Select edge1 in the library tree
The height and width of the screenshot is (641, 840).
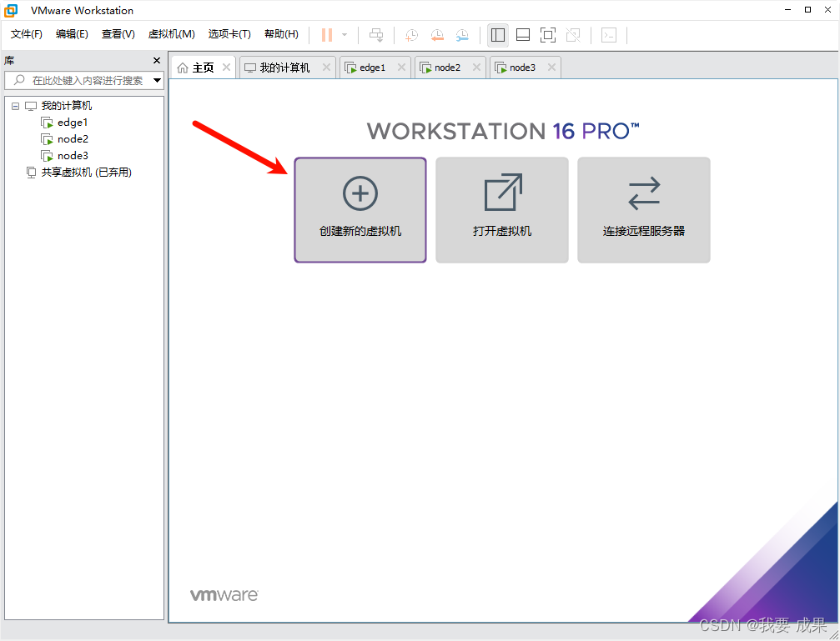coord(72,123)
